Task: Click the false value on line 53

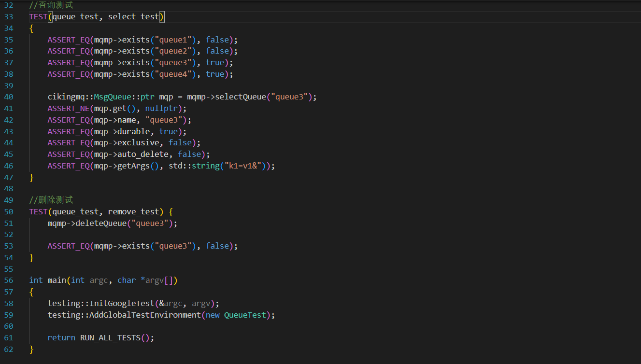Action: (x=217, y=246)
